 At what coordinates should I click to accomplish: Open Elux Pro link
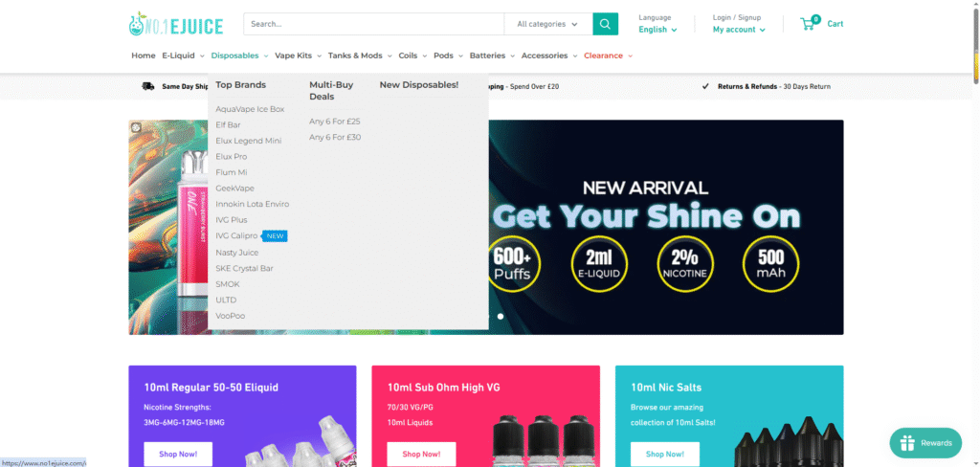click(232, 156)
